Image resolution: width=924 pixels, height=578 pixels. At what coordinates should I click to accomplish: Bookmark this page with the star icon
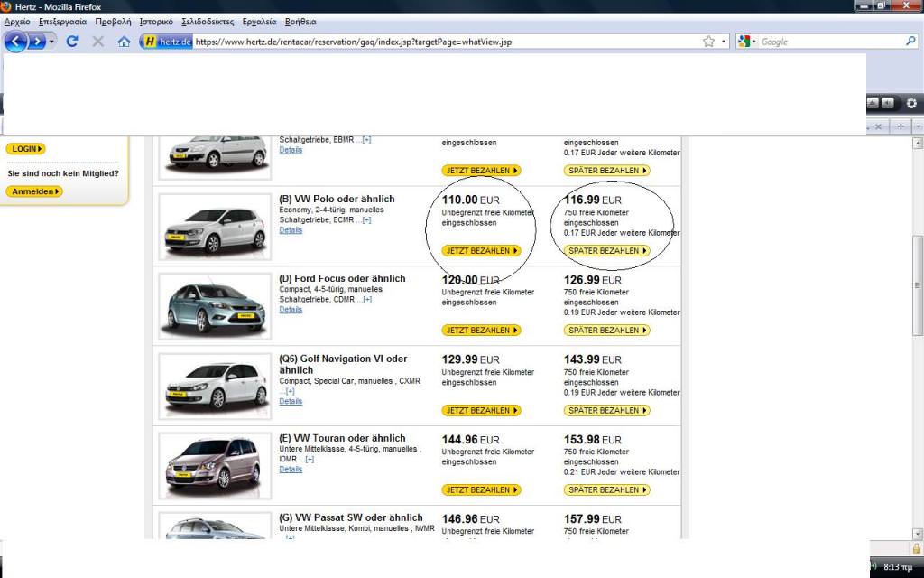point(709,42)
